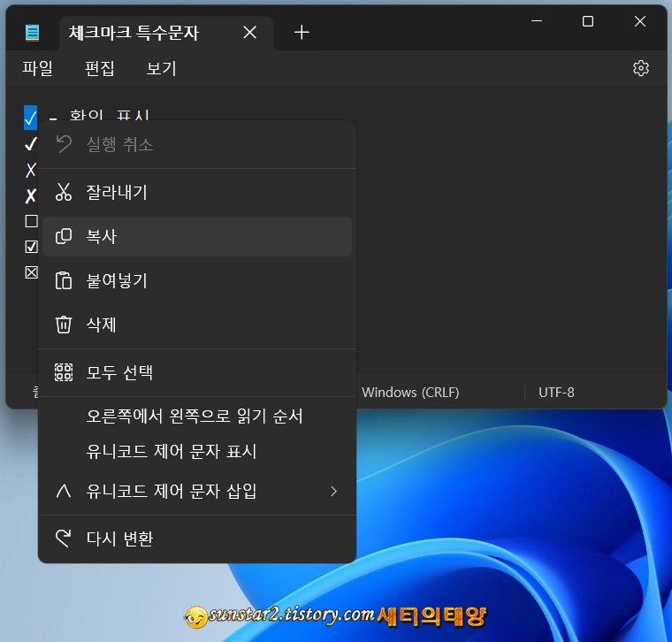
Task: Close the 체크마크 특수문자 tab
Action: (x=250, y=32)
